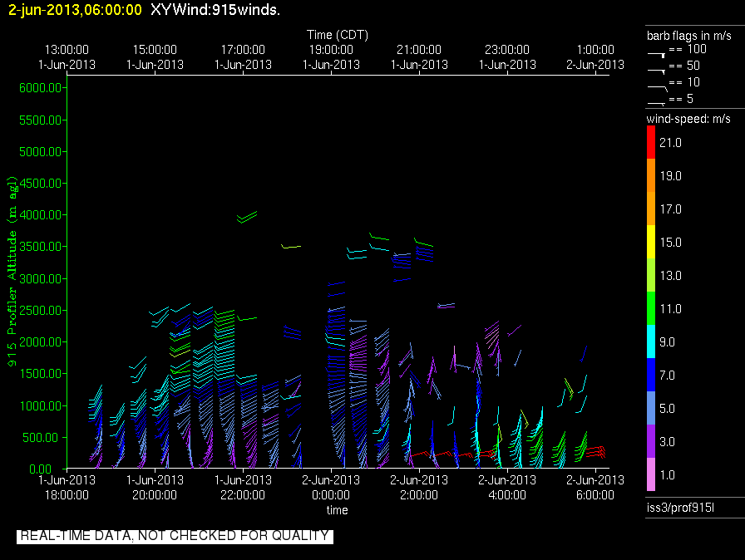745x560 pixels.
Task: Click the 500.00 altitude tick label
Action: (x=42, y=438)
